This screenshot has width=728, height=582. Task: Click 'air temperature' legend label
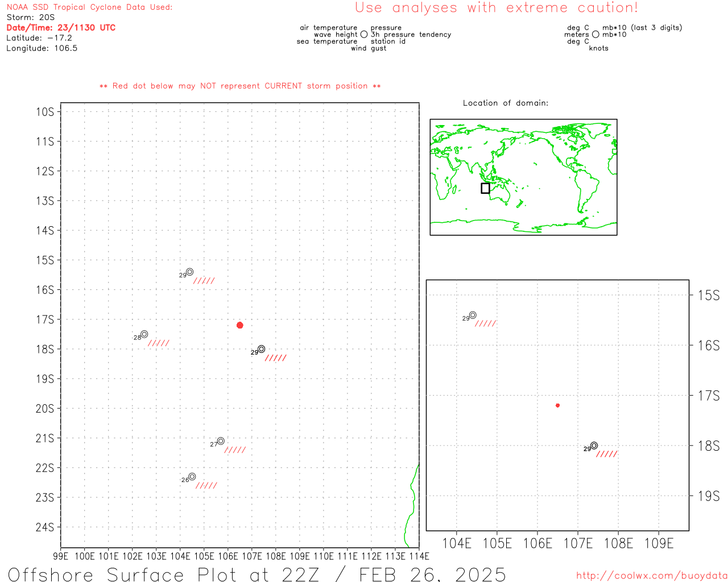tap(329, 28)
